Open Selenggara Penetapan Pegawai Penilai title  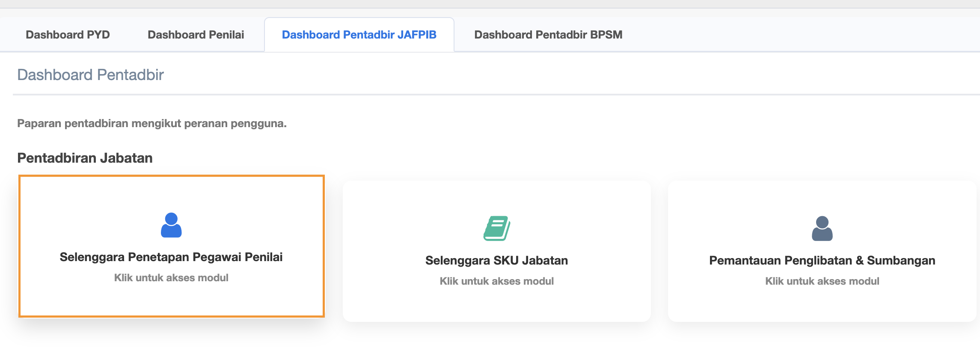pyautogui.click(x=171, y=257)
